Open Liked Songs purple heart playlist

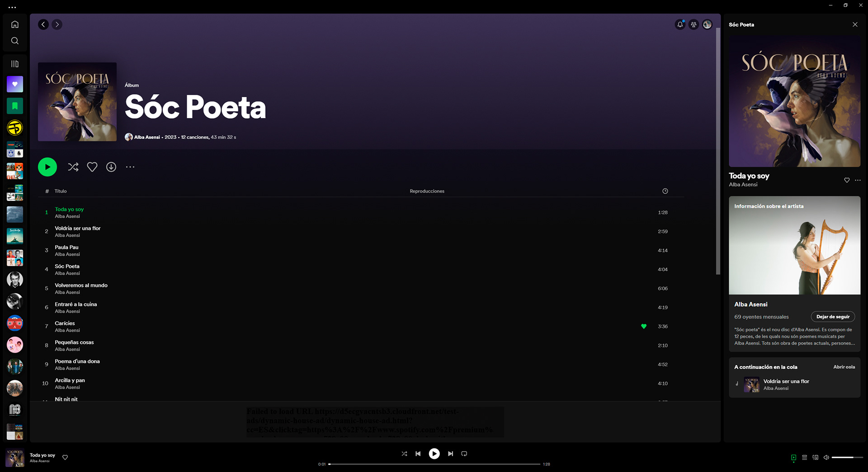(x=15, y=84)
